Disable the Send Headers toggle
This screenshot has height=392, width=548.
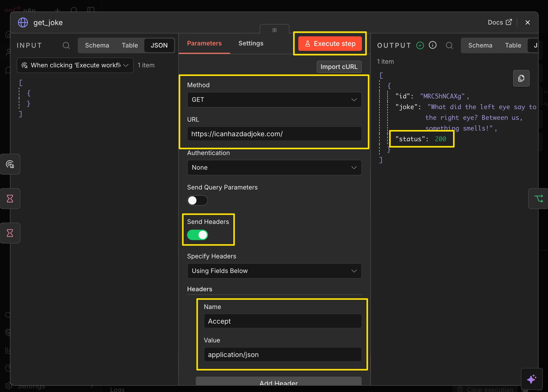pyautogui.click(x=197, y=235)
